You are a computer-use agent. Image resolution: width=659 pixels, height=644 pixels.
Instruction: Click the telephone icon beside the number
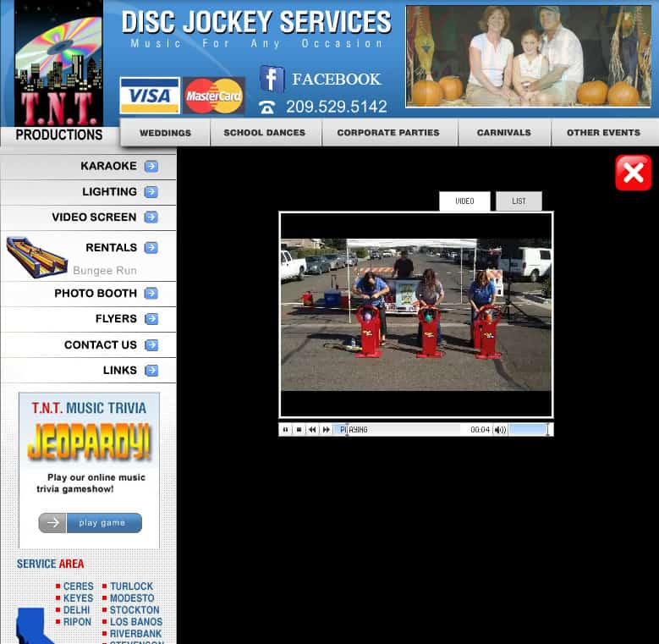click(266, 107)
